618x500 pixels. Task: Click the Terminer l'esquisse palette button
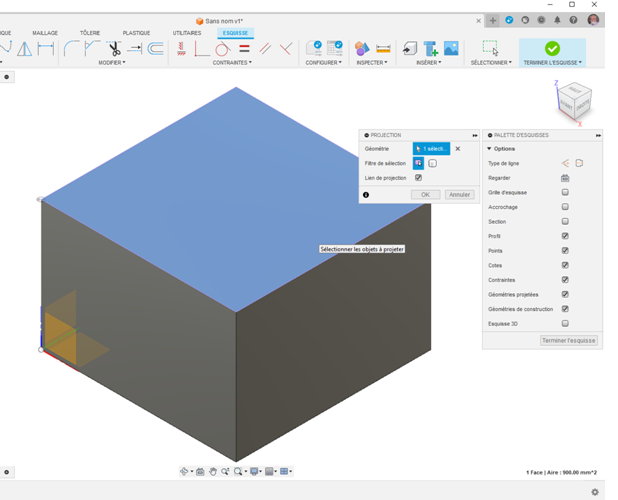point(568,340)
